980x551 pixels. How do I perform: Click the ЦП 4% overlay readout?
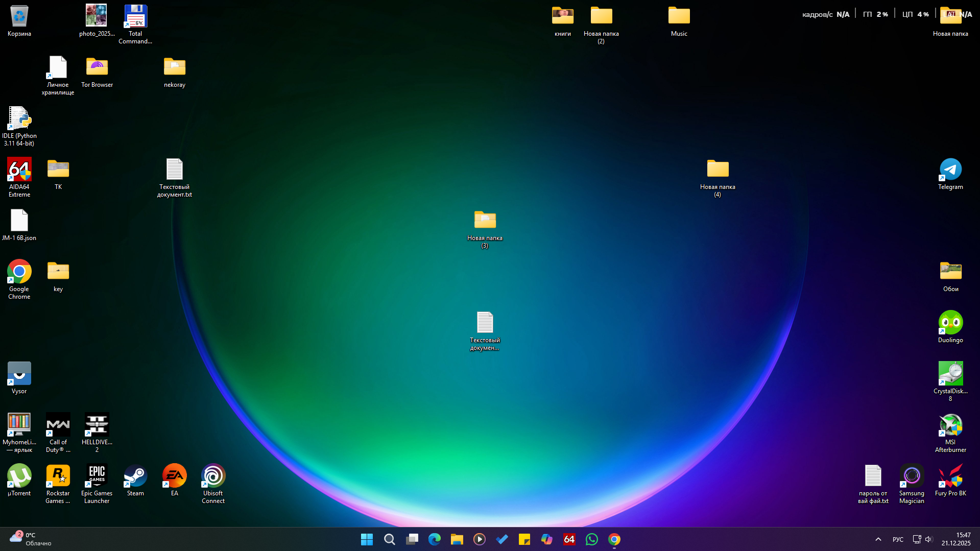(x=915, y=14)
